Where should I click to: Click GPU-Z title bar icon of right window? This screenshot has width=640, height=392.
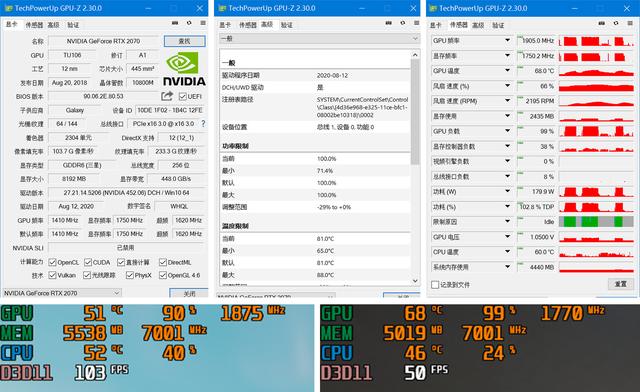(433, 8)
